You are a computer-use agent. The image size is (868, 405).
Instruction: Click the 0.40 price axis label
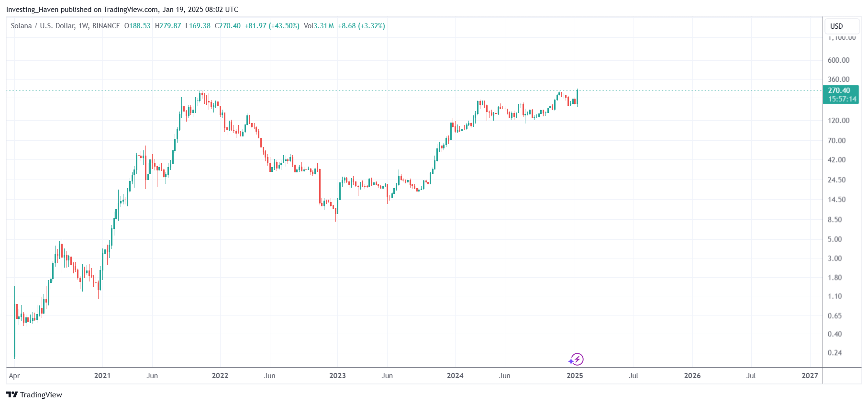tap(835, 334)
